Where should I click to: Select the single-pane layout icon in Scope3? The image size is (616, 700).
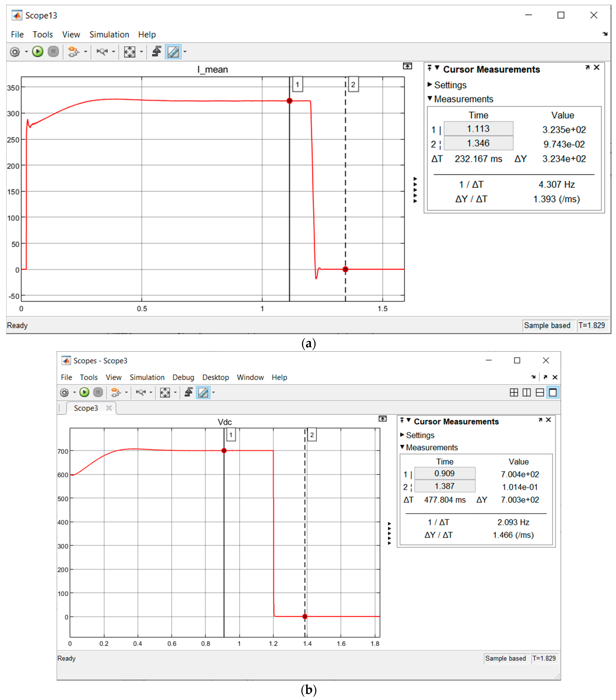click(x=553, y=392)
